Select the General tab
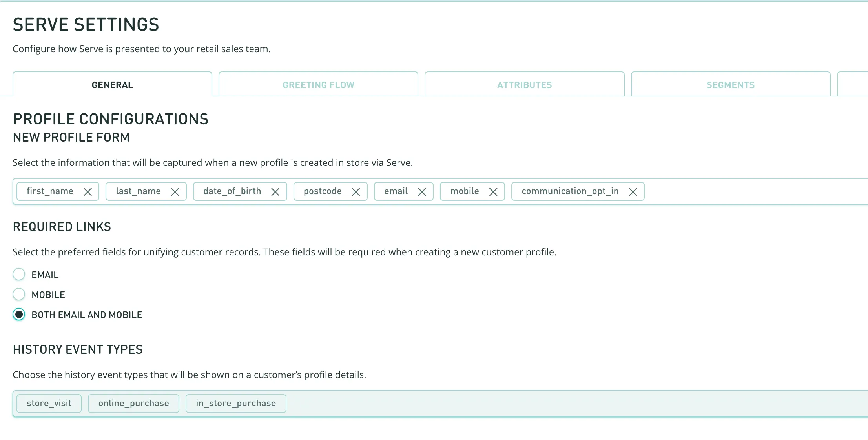 pyautogui.click(x=112, y=85)
